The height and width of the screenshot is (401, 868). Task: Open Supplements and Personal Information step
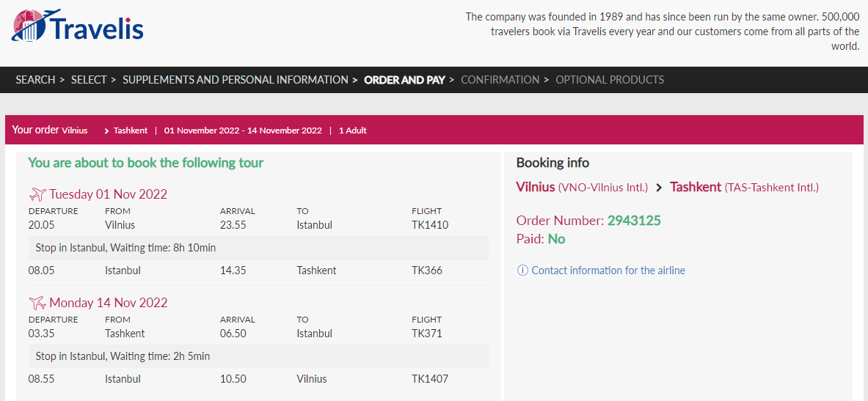(236, 80)
